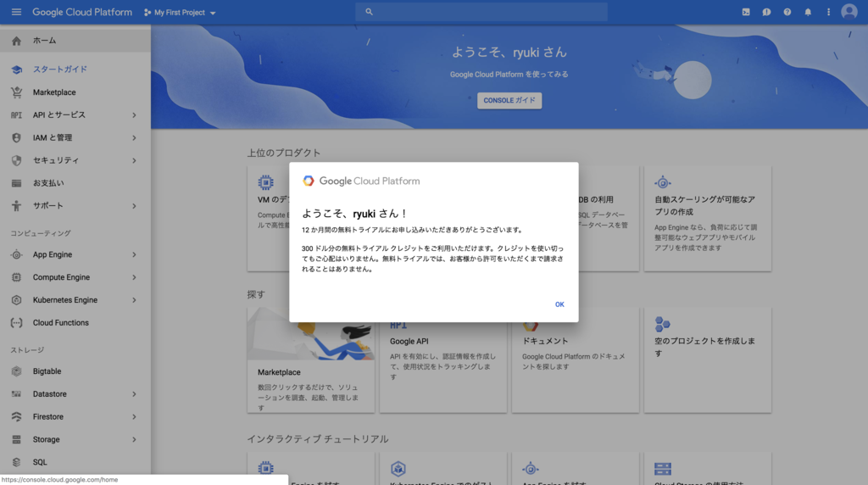Open the 空のプロジェクトを作成します card
The height and width of the screenshot is (485, 868).
[x=708, y=360]
